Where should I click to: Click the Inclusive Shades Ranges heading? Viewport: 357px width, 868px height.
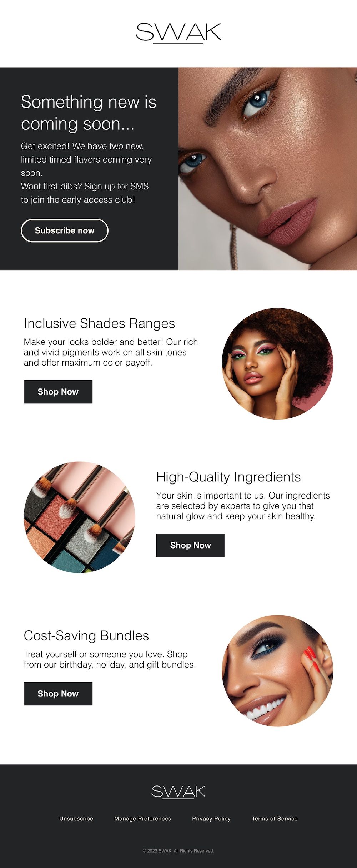coord(99,323)
